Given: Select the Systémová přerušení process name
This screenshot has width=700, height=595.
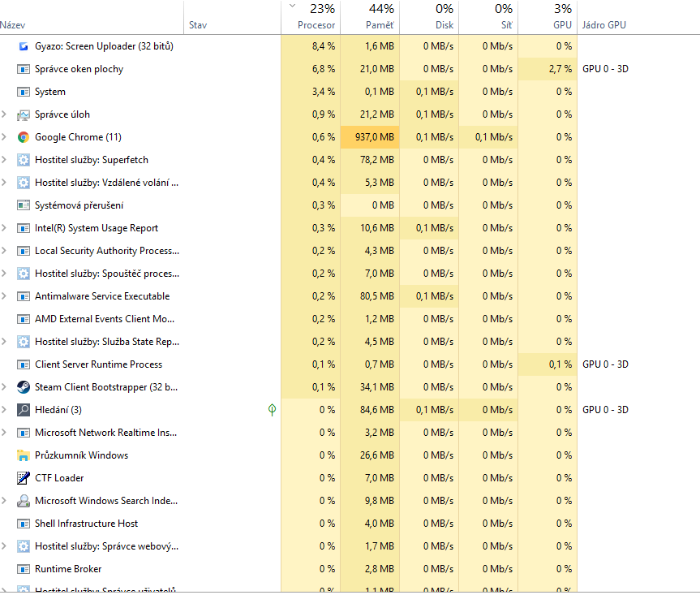Looking at the screenshot, I should coord(79,205).
